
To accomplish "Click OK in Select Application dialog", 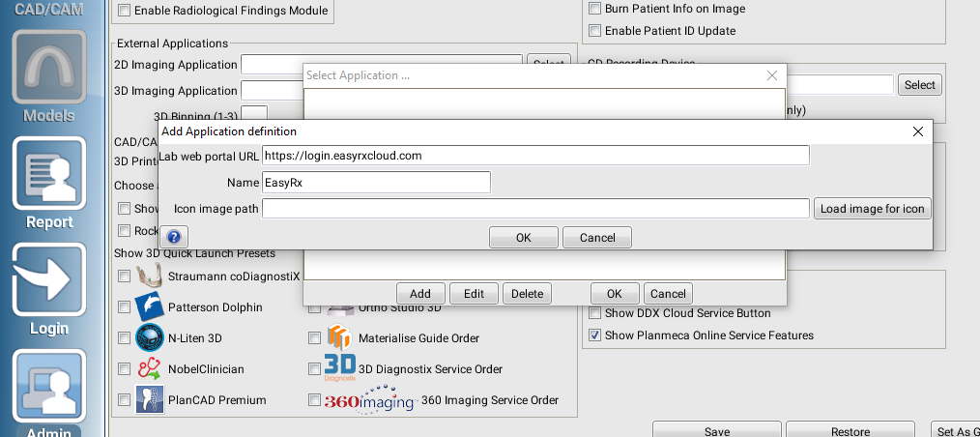I will [615, 293].
